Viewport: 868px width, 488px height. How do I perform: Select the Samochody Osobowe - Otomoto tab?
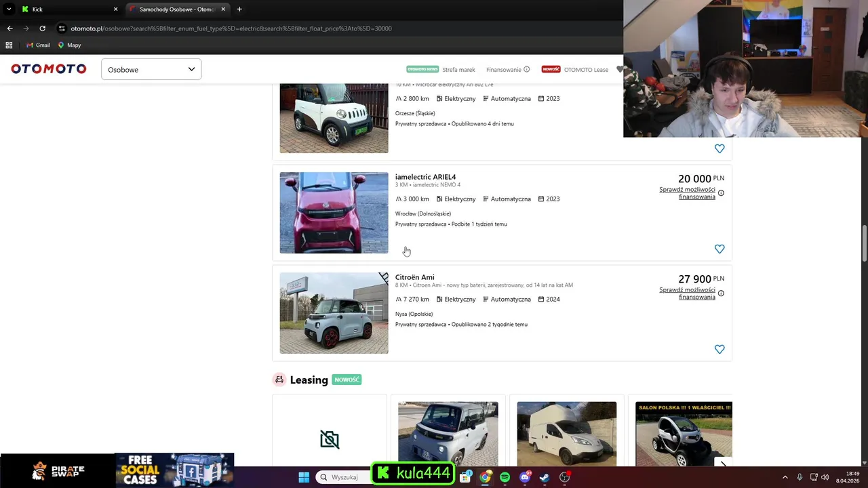[178, 9]
